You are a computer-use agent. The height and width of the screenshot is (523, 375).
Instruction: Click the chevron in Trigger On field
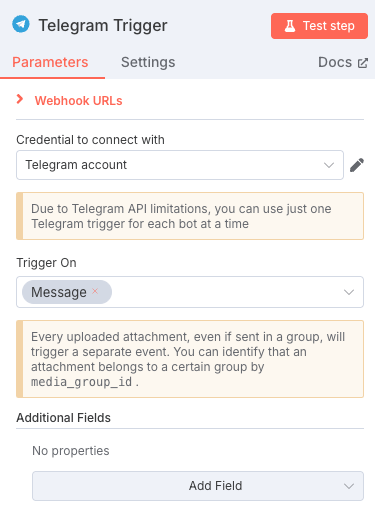[x=349, y=292]
